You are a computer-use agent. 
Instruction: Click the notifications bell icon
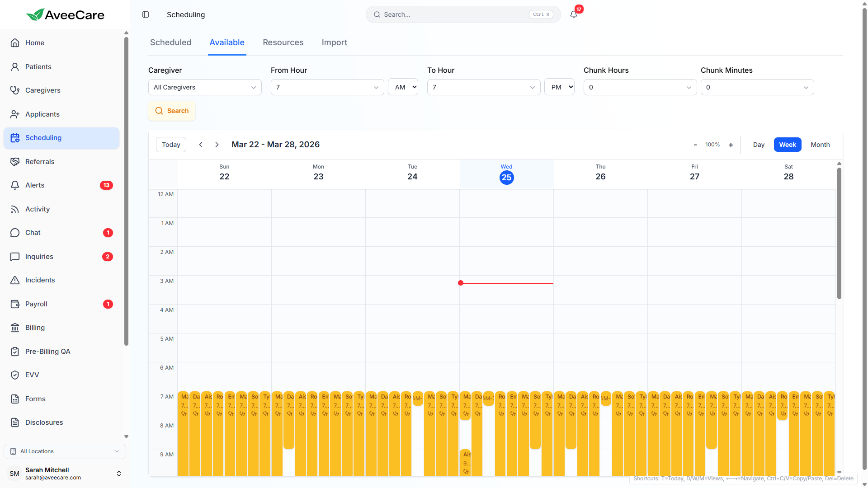click(574, 14)
